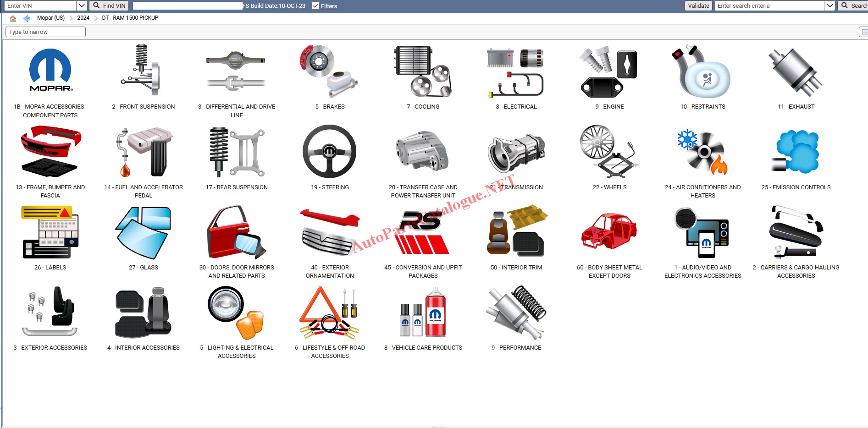Screen dimensions: 868x428
Task: Click the back arrow navigation icon
Action: point(27,18)
